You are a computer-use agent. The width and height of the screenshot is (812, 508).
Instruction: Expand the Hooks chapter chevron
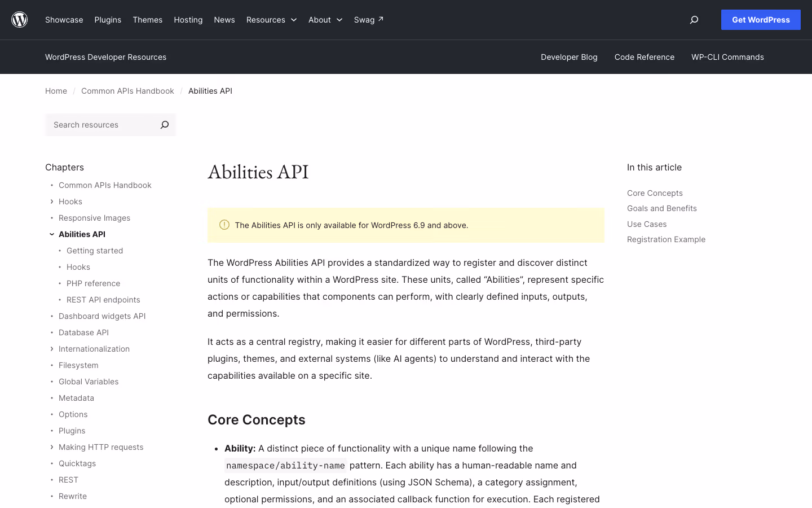(52, 202)
